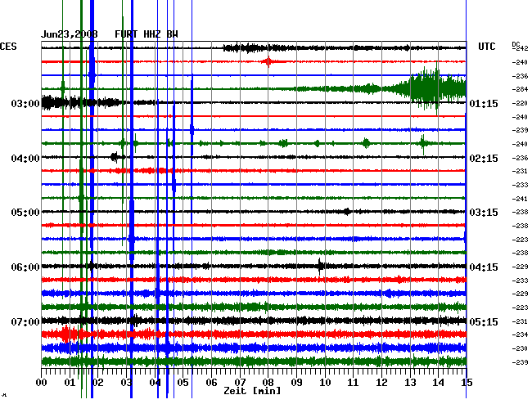Image resolution: width=532 pixels, height=404 pixels.
Task: Click the DC offset value -234
Action: 520,334
